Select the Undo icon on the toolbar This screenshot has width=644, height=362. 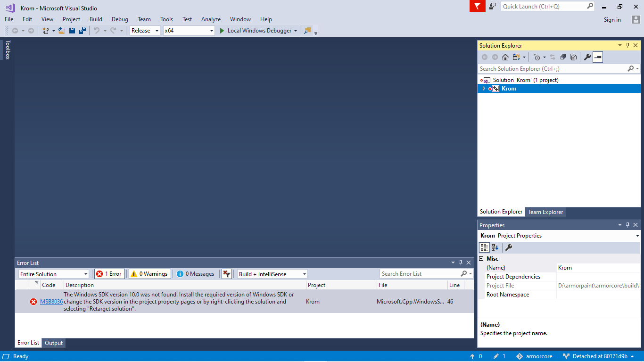coord(96,30)
